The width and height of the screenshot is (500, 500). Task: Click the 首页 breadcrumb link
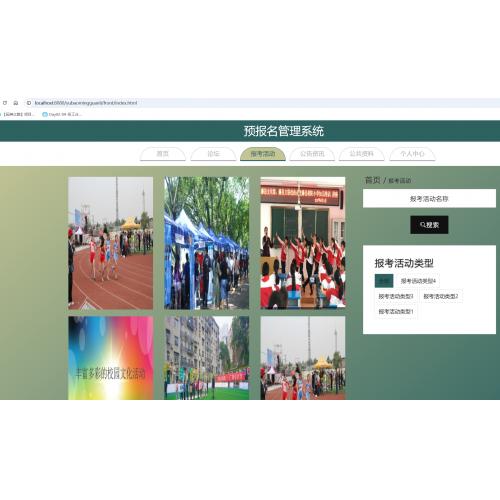[x=373, y=180]
